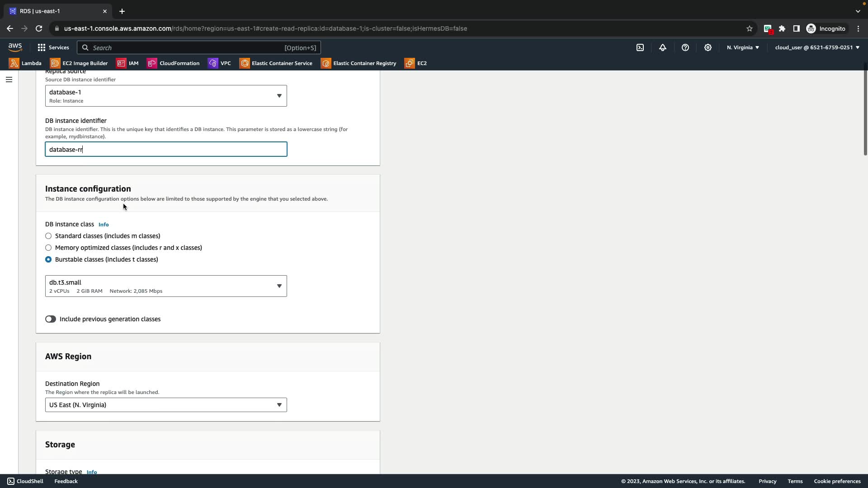Open the notifications bell icon

[x=663, y=47]
